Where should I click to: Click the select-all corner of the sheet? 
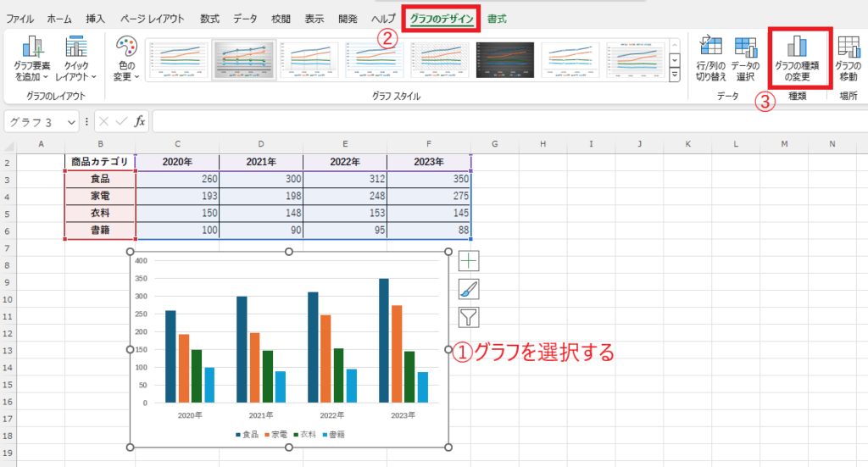click(x=8, y=145)
